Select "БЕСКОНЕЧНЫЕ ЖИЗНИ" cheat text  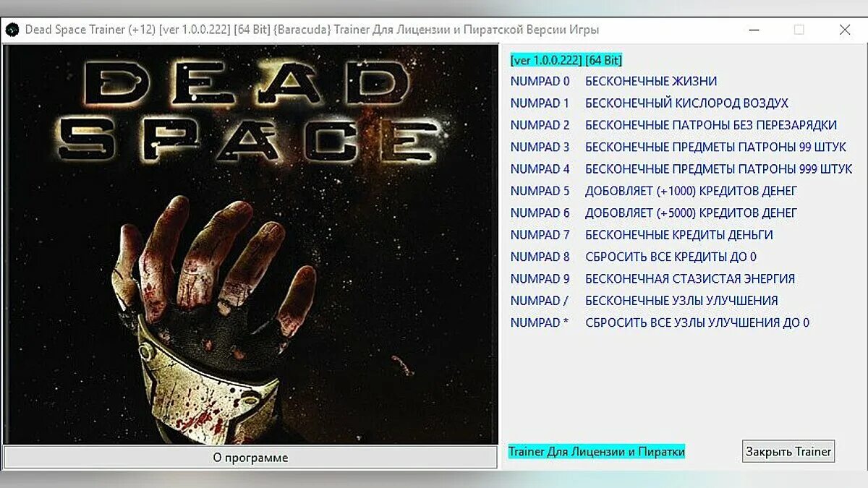tap(651, 81)
